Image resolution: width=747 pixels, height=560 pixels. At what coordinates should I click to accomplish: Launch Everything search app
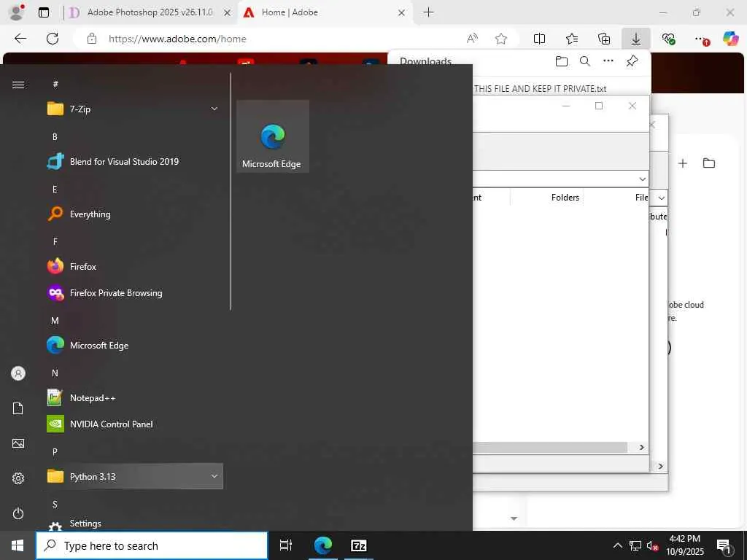click(x=133, y=214)
